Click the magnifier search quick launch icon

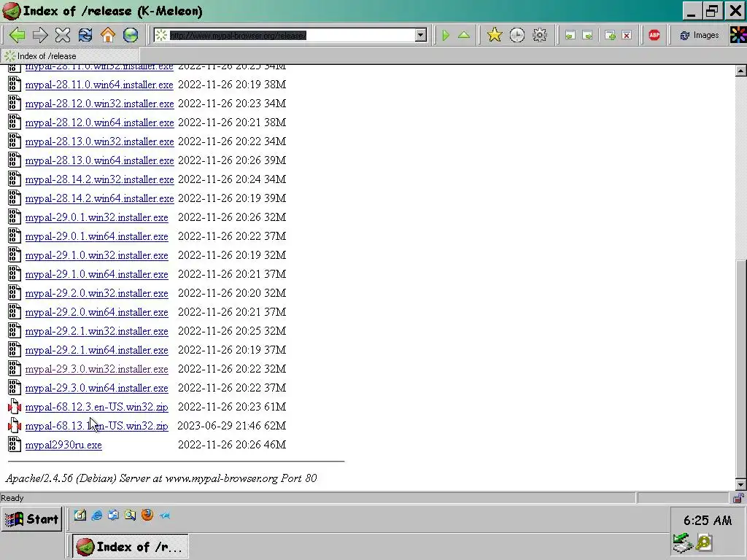130,516
